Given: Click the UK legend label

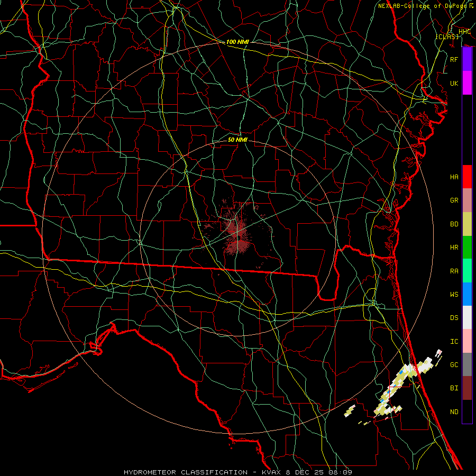Looking at the screenshot, I should point(454,83).
